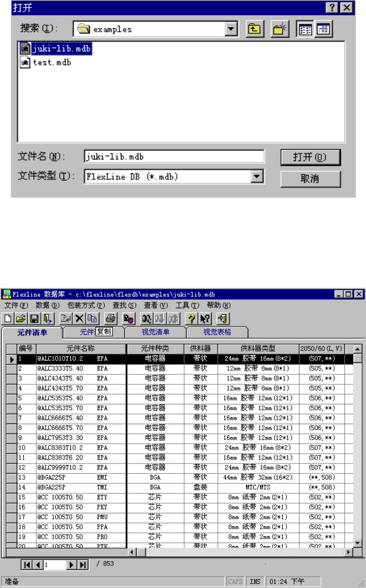Go up one folder level in Open dialog
Image resolution: width=366 pixels, height=588 pixels.
255,29
